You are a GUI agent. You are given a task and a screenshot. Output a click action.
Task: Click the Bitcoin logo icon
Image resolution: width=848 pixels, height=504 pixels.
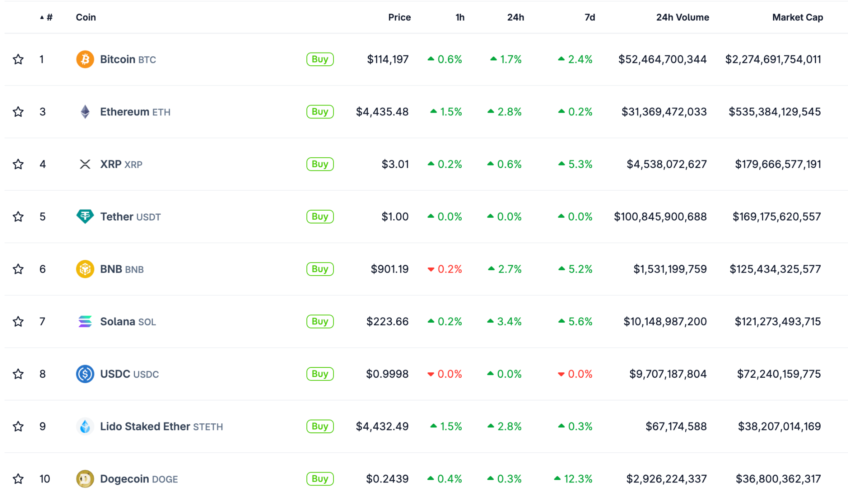[x=85, y=59]
